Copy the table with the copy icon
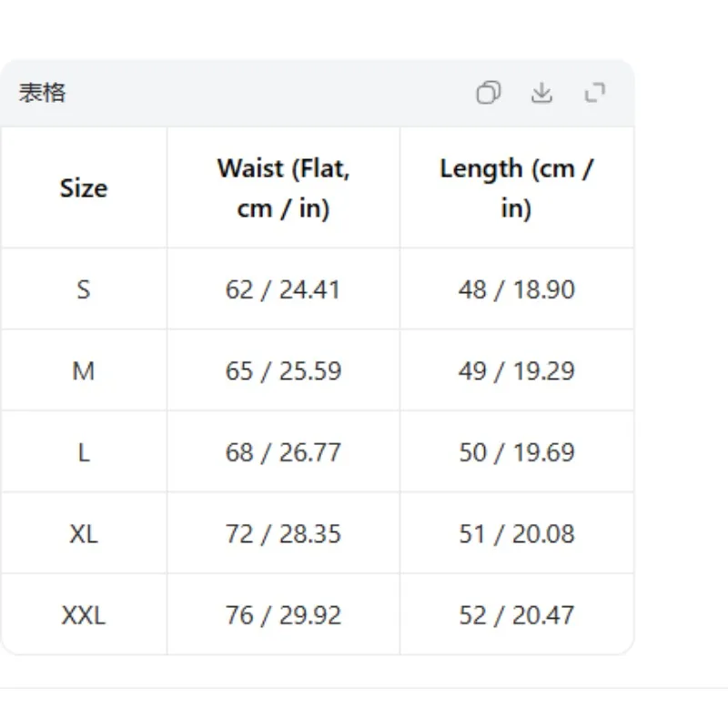728x728 pixels. tap(489, 93)
